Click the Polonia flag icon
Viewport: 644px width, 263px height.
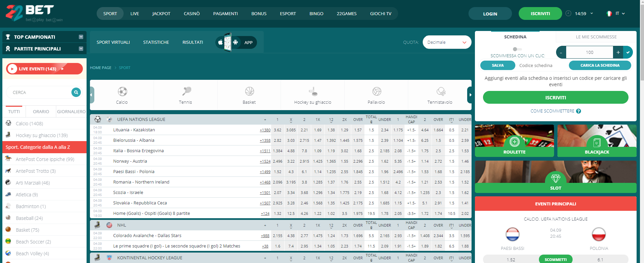point(599,234)
